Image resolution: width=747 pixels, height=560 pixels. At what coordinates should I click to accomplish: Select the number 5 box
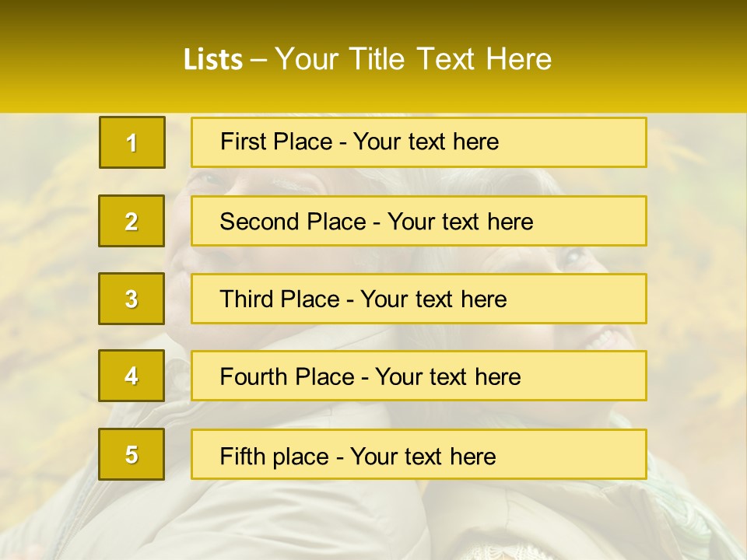pyautogui.click(x=132, y=454)
